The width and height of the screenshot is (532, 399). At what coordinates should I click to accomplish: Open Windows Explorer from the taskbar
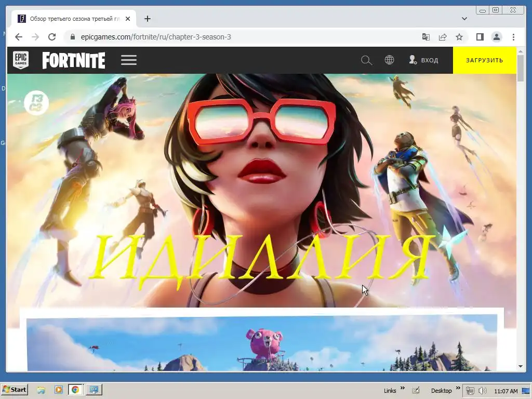tap(41, 390)
